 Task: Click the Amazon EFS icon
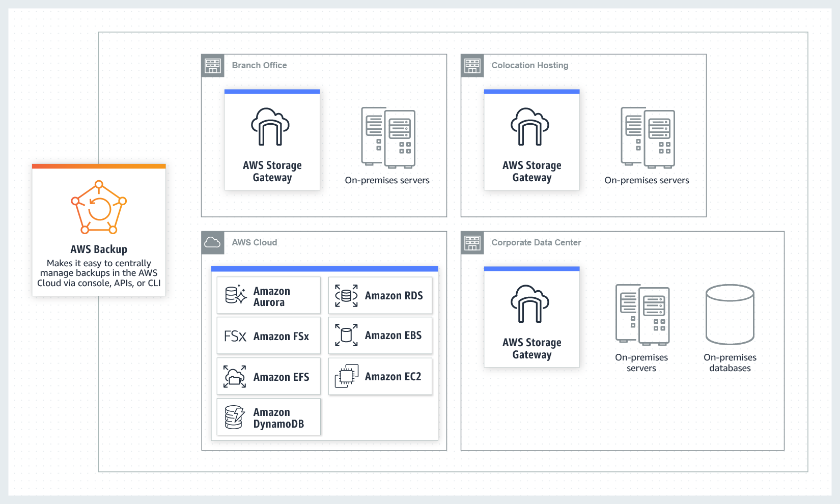(x=235, y=377)
